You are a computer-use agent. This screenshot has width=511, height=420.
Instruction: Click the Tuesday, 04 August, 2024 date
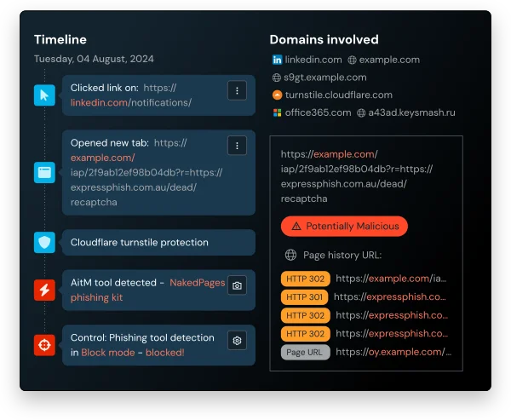tap(94, 59)
